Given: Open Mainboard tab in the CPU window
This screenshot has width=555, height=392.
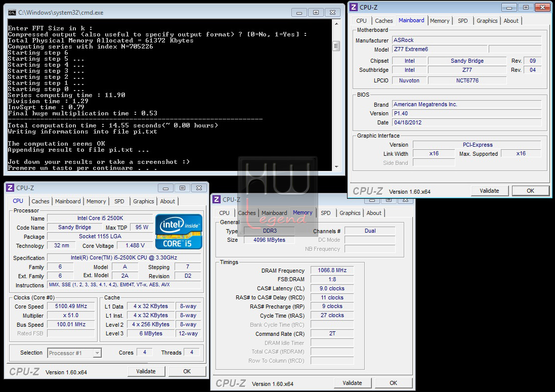Looking at the screenshot, I should click(68, 201).
